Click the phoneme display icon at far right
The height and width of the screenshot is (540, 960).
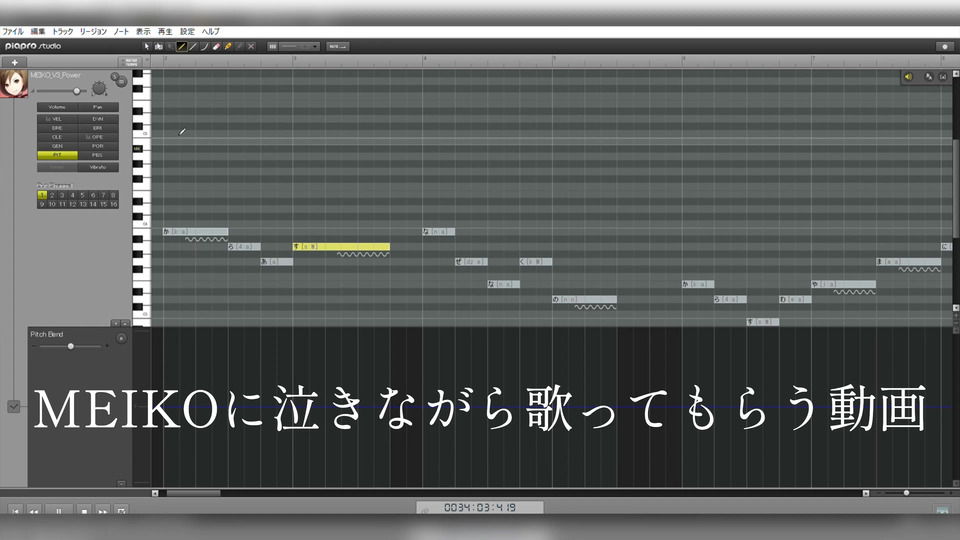(943, 77)
